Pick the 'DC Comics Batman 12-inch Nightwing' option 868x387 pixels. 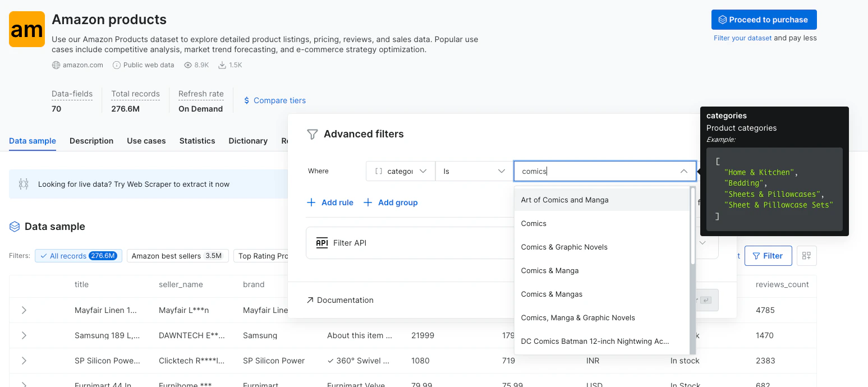pyautogui.click(x=602, y=341)
